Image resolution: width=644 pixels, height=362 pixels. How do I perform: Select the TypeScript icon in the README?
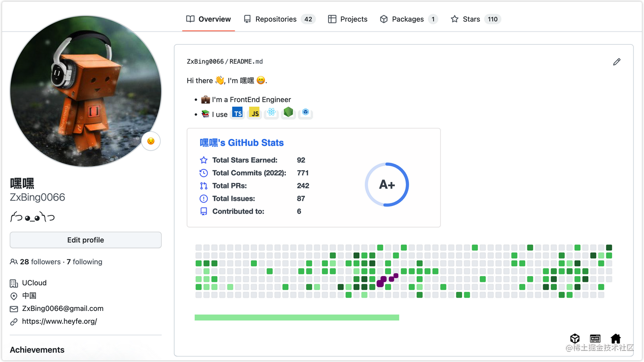(x=237, y=112)
